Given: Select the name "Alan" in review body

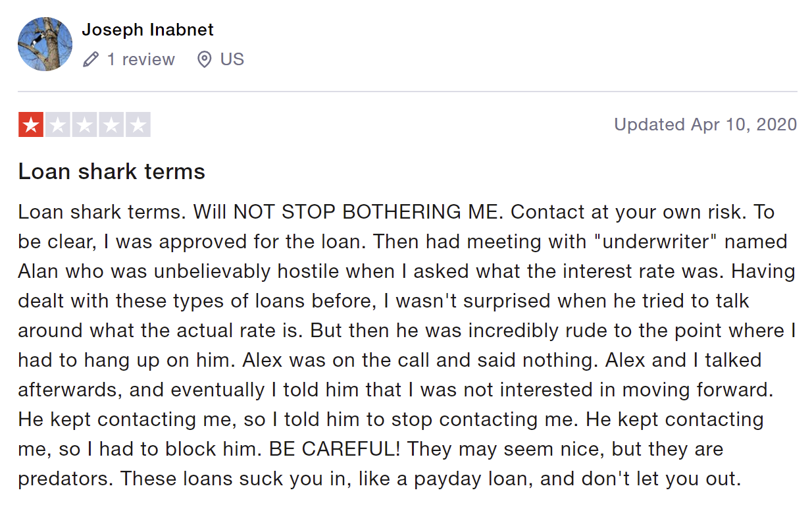Looking at the screenshot, I should click(x=38, y=271).
